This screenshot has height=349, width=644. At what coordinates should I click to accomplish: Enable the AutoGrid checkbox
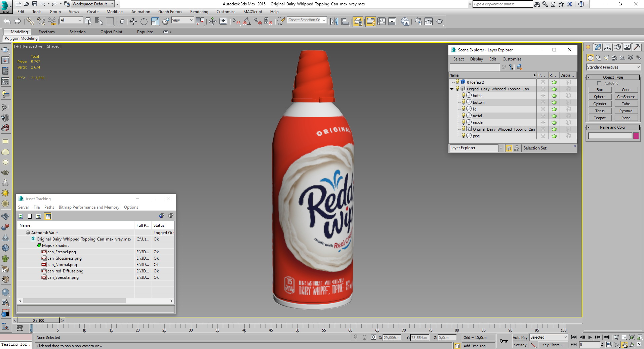click(599, 83)
